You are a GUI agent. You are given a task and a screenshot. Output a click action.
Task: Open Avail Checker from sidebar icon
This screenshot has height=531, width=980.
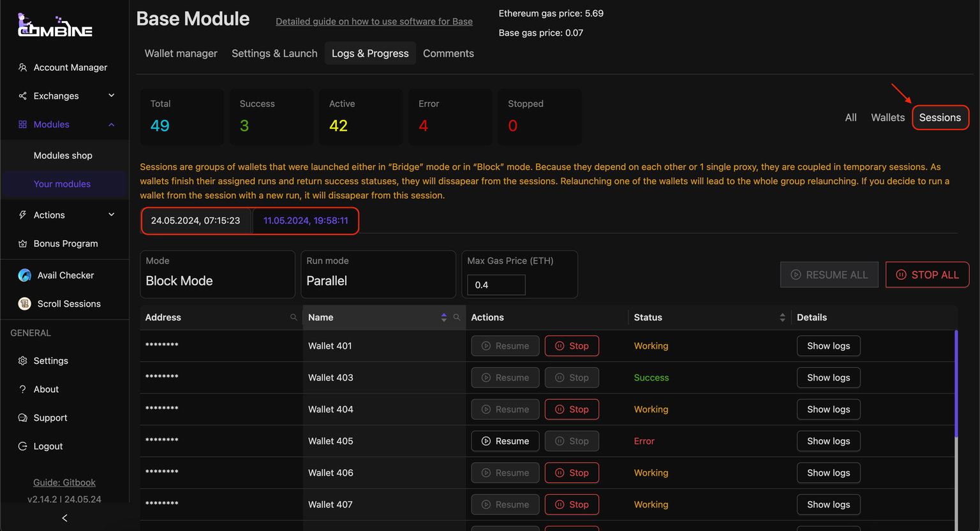(x=25, y=275)
